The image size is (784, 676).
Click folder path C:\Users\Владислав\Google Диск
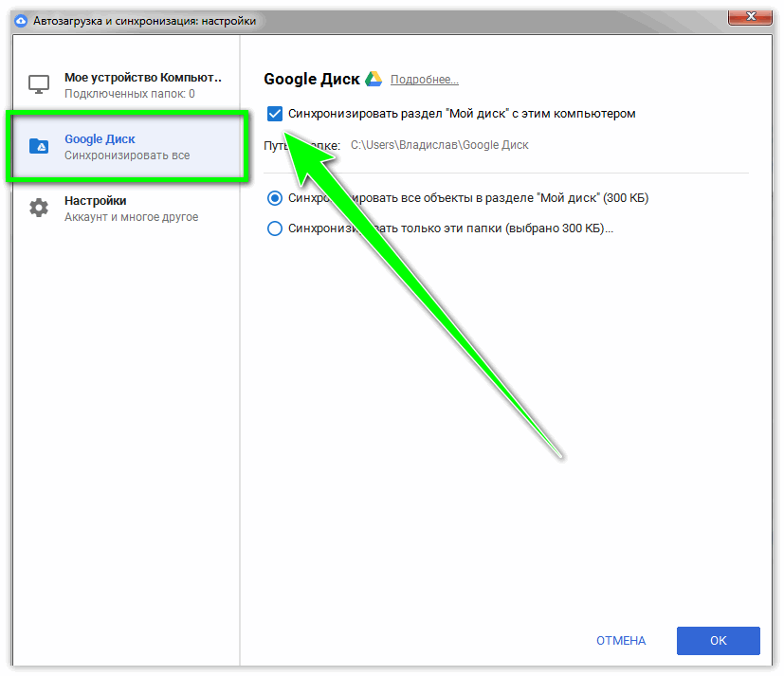(x=439, y=145)
